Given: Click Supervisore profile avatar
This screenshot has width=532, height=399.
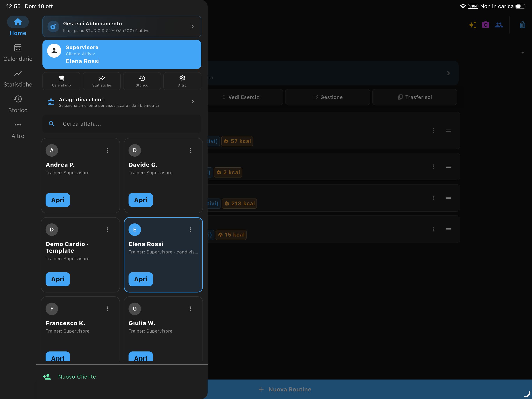Looking at the screenshot, I should click(54, 50).
